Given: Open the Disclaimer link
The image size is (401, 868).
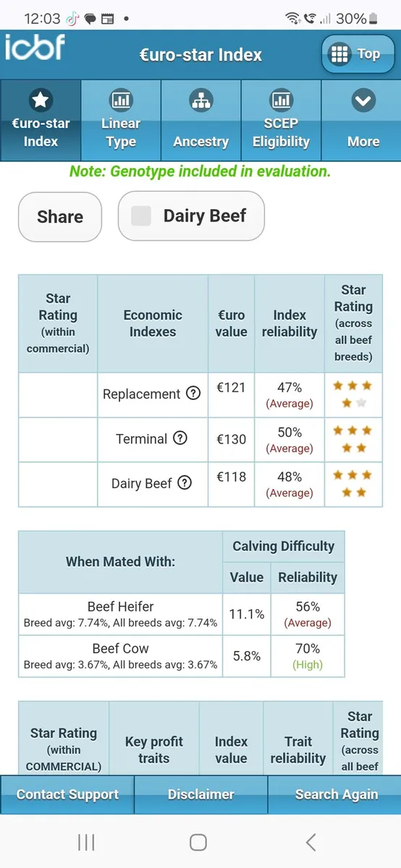Looking at the screenshot, I should tap(200, 794).
